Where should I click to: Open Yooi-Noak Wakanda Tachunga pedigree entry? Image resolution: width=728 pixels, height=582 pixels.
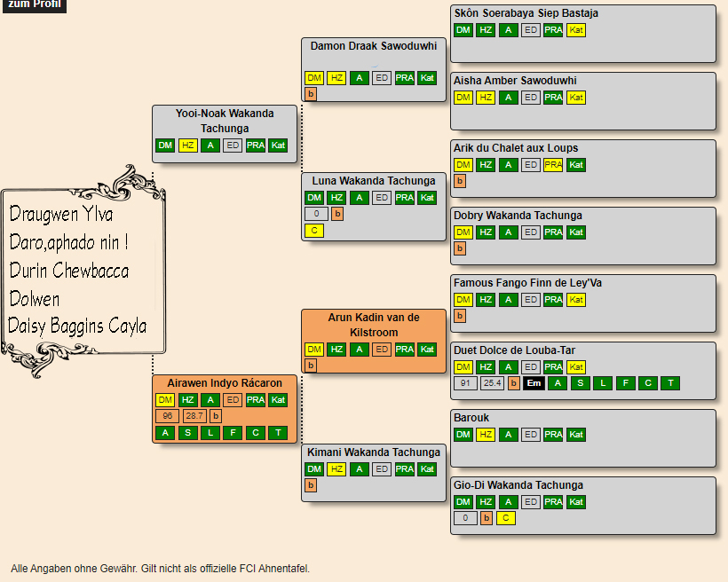[225, 121]
